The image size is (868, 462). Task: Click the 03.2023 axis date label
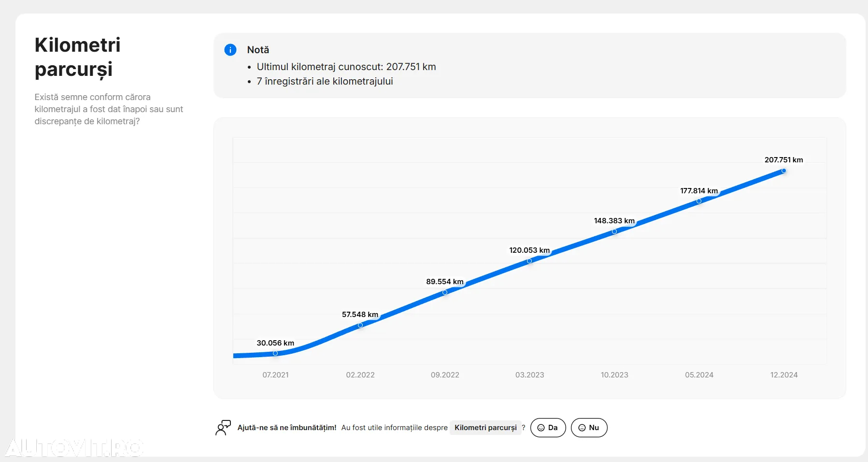[x=529, y=375]
